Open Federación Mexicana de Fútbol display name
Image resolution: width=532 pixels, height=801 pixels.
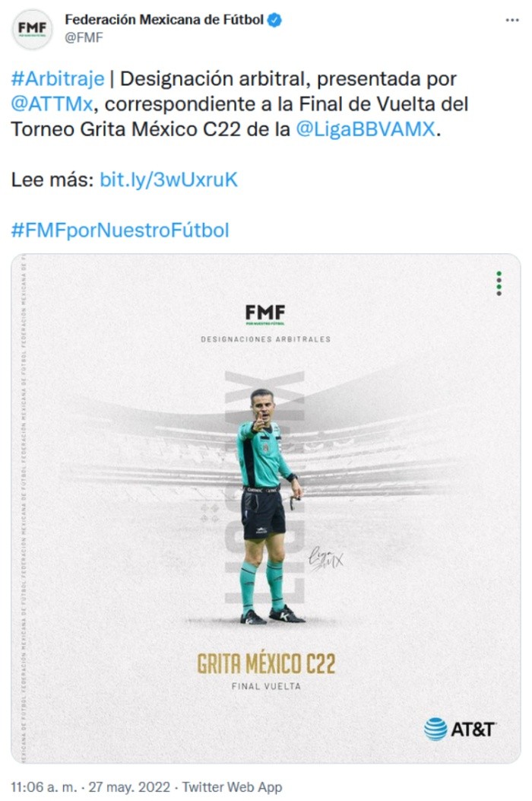164,20
